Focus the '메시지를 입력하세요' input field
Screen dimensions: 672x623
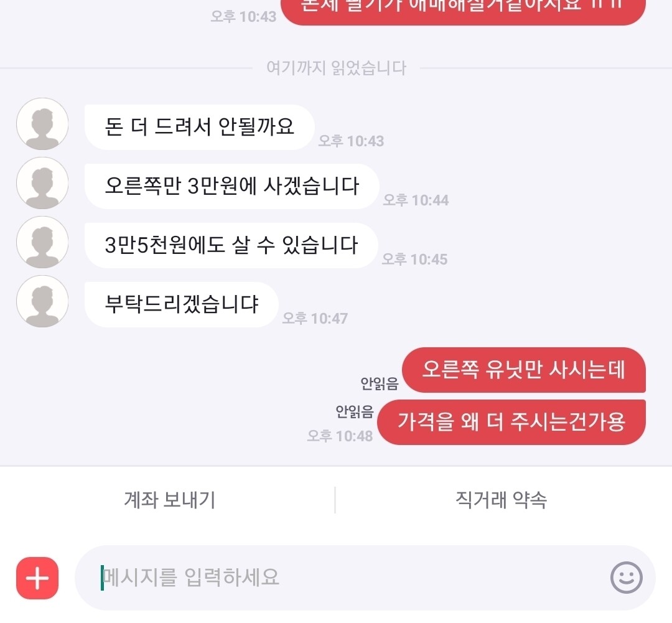point(365,578)
